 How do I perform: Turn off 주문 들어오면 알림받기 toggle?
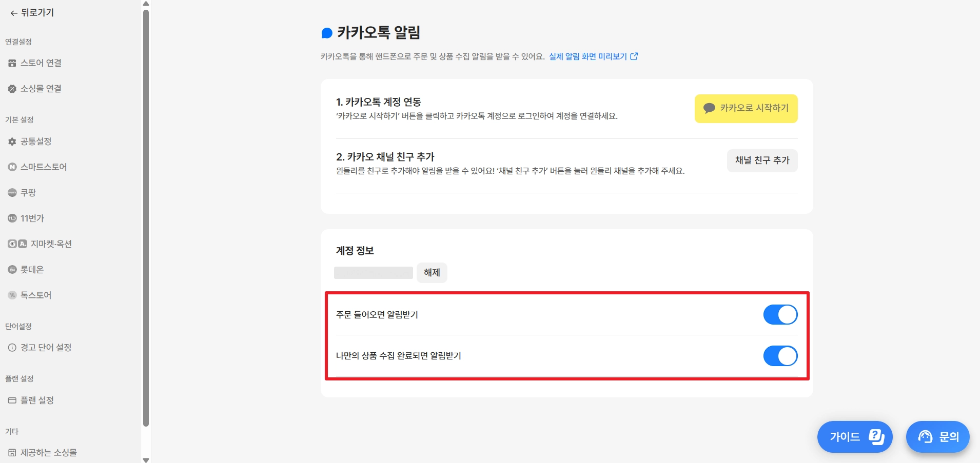coord(780,315)
